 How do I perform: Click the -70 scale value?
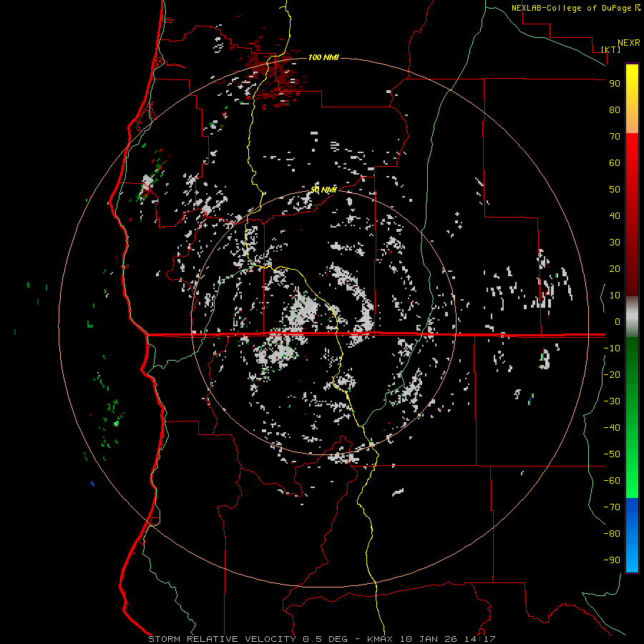[x=612, y=507]
